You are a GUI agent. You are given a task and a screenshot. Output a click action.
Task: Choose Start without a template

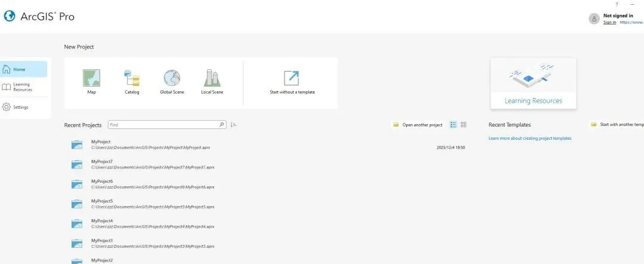292,82
